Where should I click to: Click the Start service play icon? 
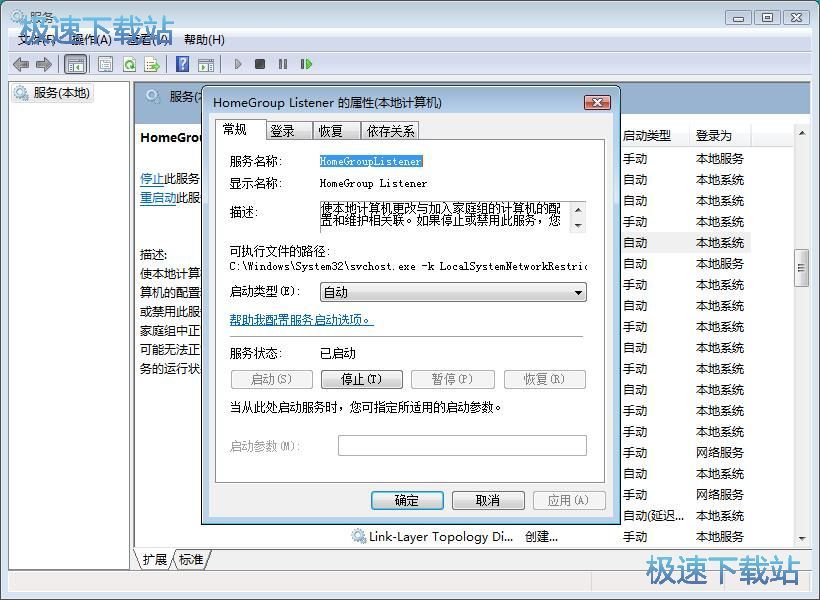[238, 64]
